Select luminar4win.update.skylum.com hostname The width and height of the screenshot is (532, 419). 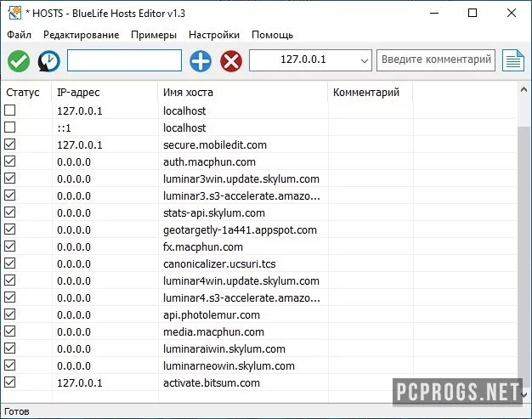[241, 281]
